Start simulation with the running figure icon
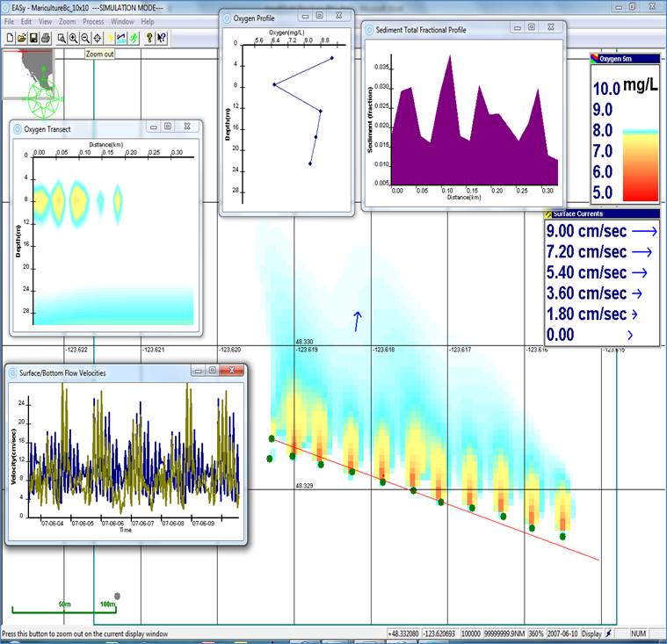 tap(134, 38)
